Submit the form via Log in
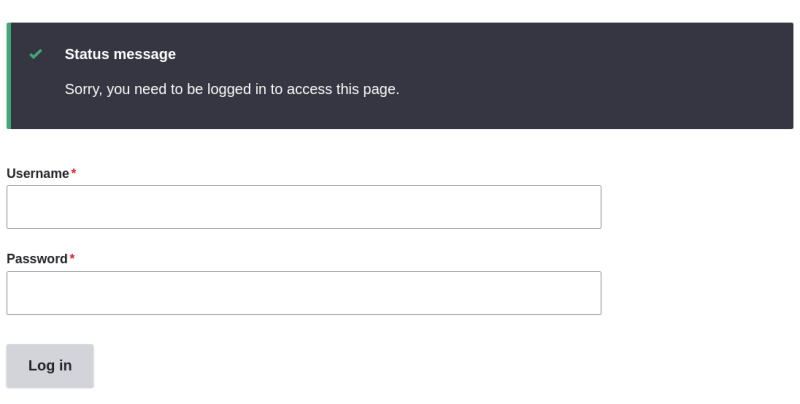The height and width of the screenshot is (404, 800). point(50,366)
